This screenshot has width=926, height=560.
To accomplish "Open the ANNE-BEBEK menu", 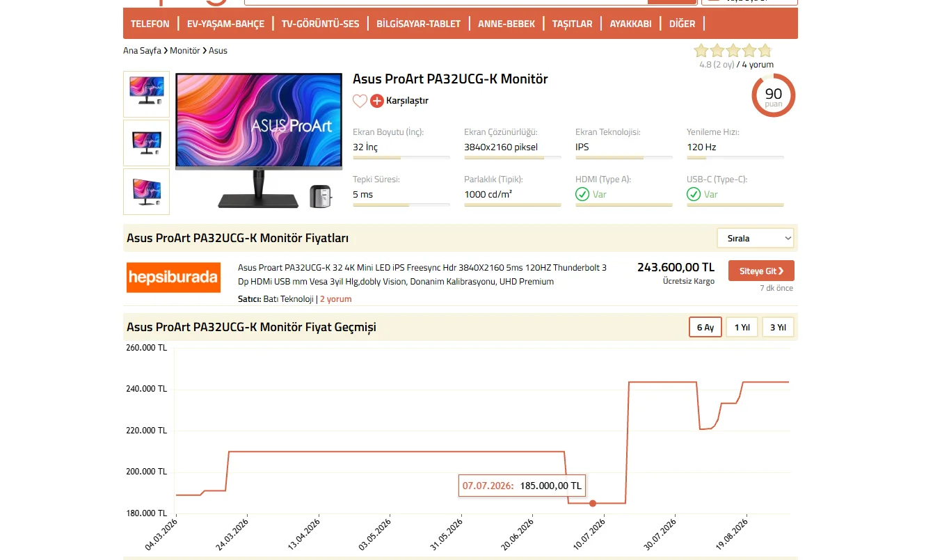I will click(506, 24).
